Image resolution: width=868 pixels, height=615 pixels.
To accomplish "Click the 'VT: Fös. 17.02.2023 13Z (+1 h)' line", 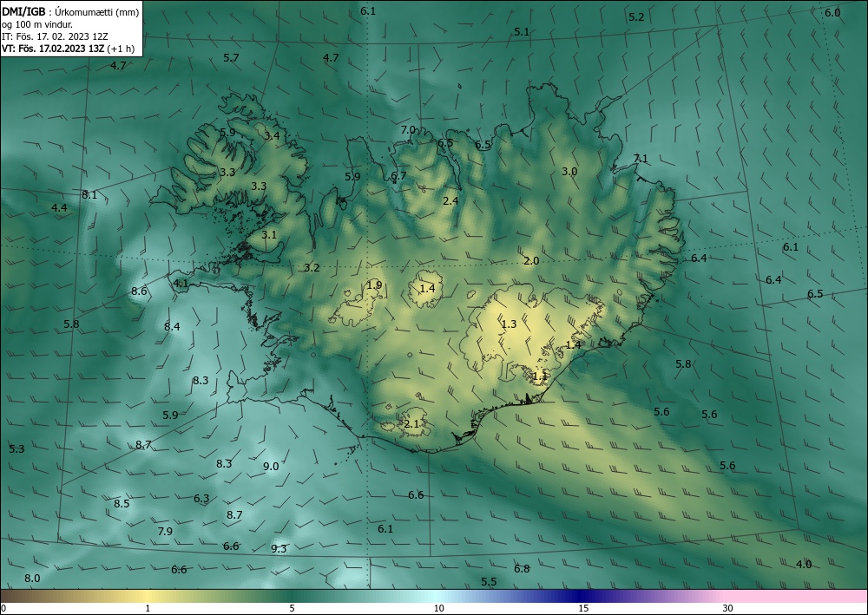I will pyautogui.click(x=68, y=49).
